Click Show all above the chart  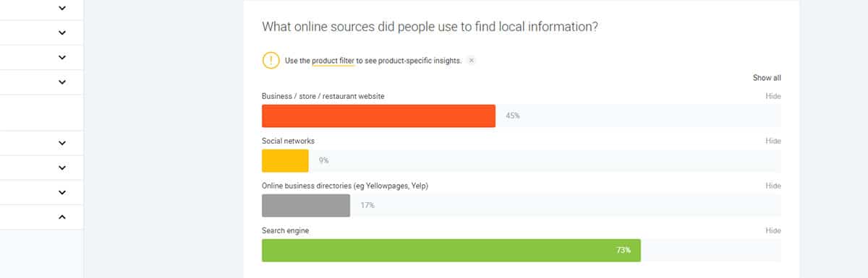767,78
